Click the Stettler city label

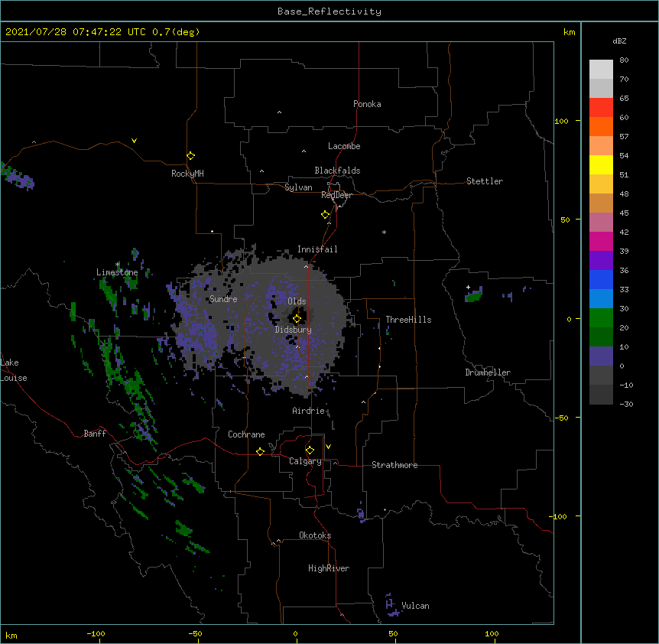click(485, 181)
